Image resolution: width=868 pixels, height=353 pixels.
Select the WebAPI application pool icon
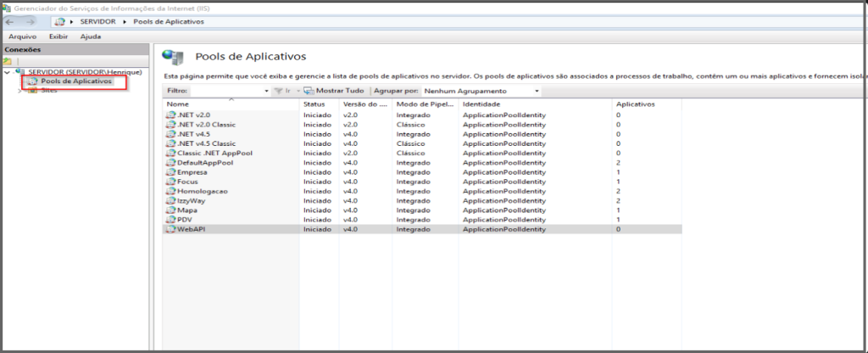click(x=170, y=229)
